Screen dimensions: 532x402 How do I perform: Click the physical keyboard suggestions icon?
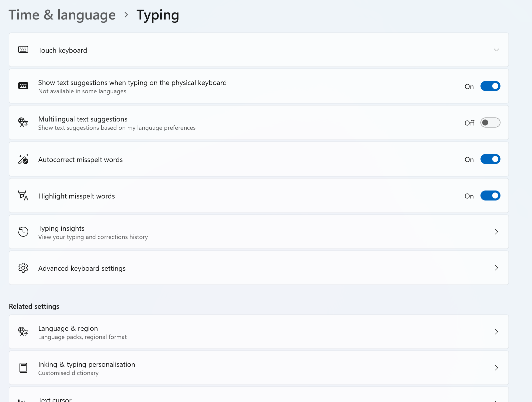tap(23, 86)
